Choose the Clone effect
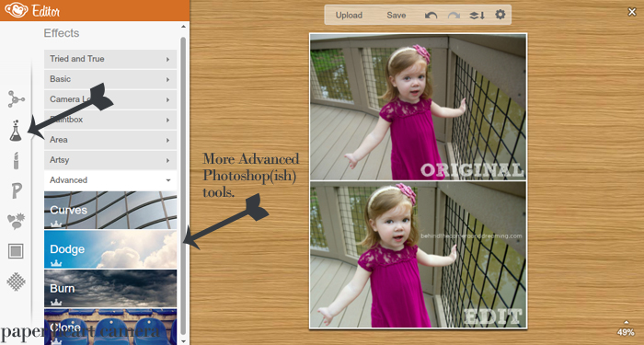This screenshot has height=345, width=644. click(110, 327)
